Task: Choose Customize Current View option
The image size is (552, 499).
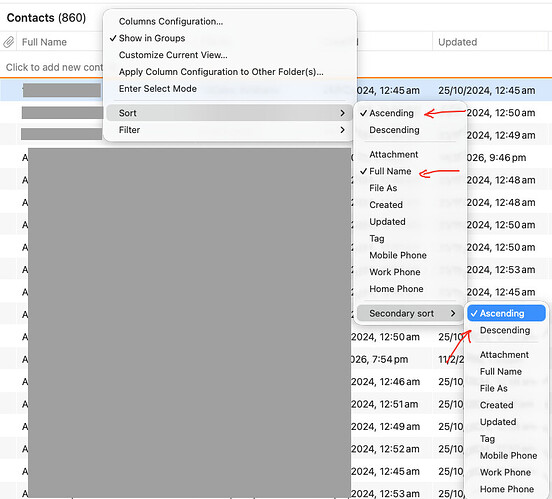Action: click(173, 55)
